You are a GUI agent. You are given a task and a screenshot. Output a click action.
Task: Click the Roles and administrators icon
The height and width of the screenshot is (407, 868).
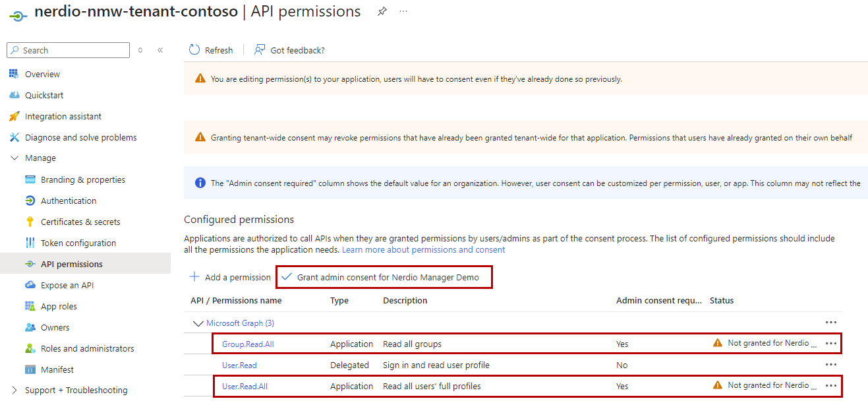point(30,348)
